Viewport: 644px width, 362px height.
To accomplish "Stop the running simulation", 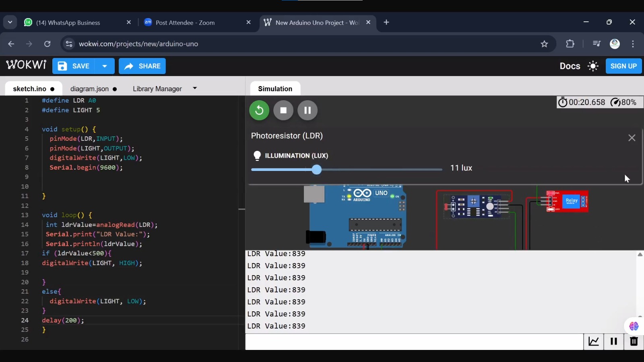I will 283,110.
